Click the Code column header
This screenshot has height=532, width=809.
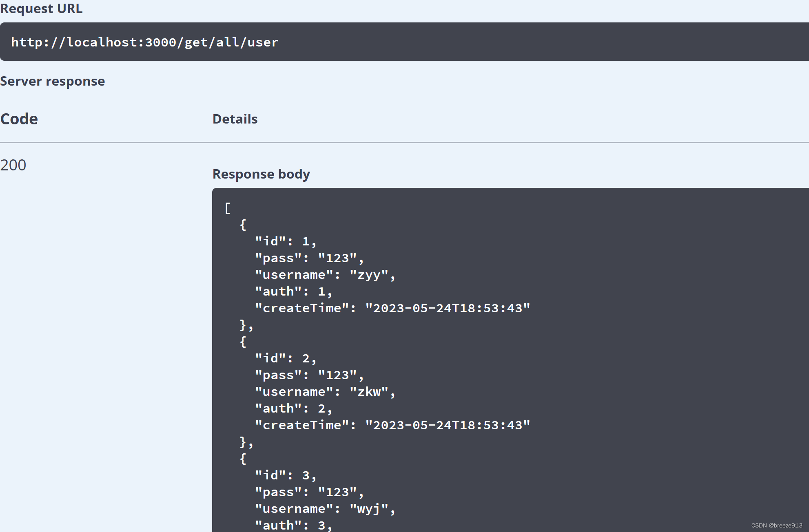pos(19,119)
